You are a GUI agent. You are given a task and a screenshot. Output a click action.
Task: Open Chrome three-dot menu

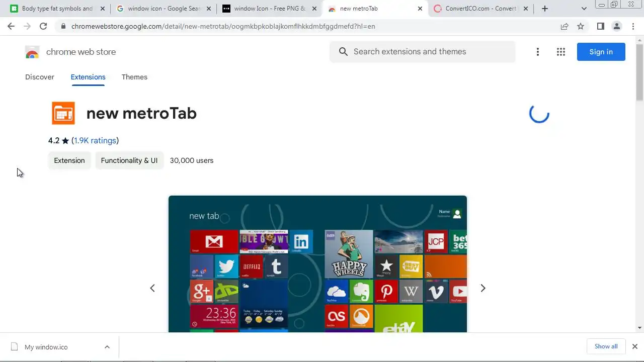pyautogui.click(x=633, y=26)
